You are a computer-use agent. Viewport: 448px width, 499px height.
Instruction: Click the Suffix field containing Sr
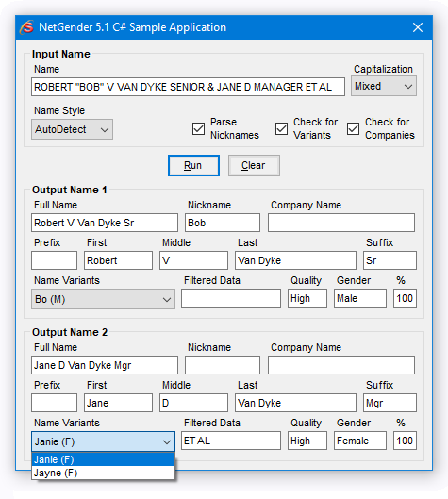tap(390, 260)
